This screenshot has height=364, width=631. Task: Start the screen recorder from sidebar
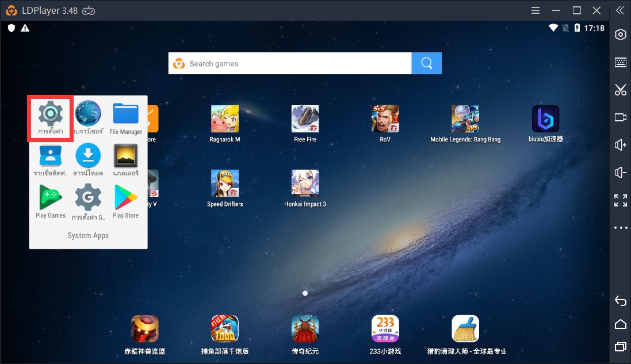(x=620, y=117)
